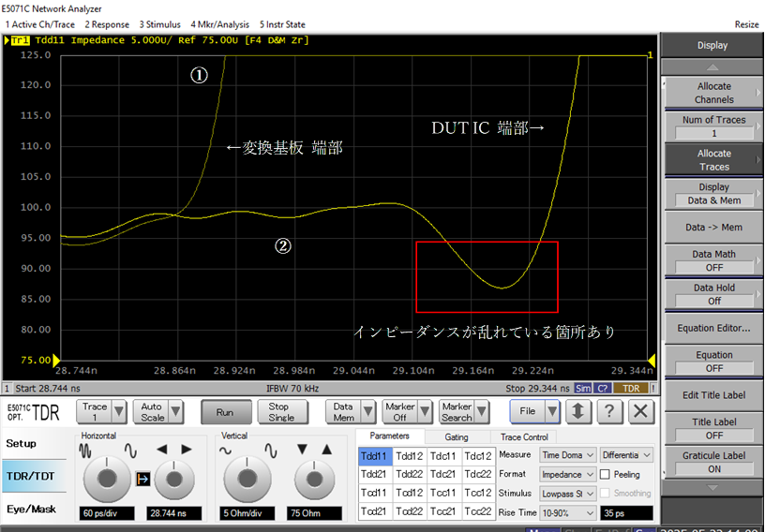The width and height of the screenshot is (765, 532).
Task: Click the horizontal left arrow icon
Action: (x=161, y=450)
